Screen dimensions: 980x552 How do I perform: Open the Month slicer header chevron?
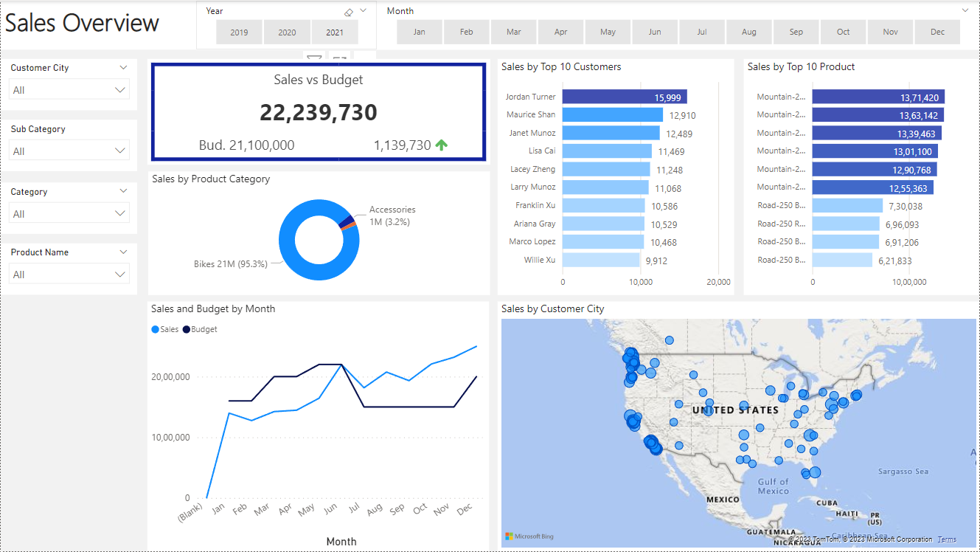tap(965, 10)
